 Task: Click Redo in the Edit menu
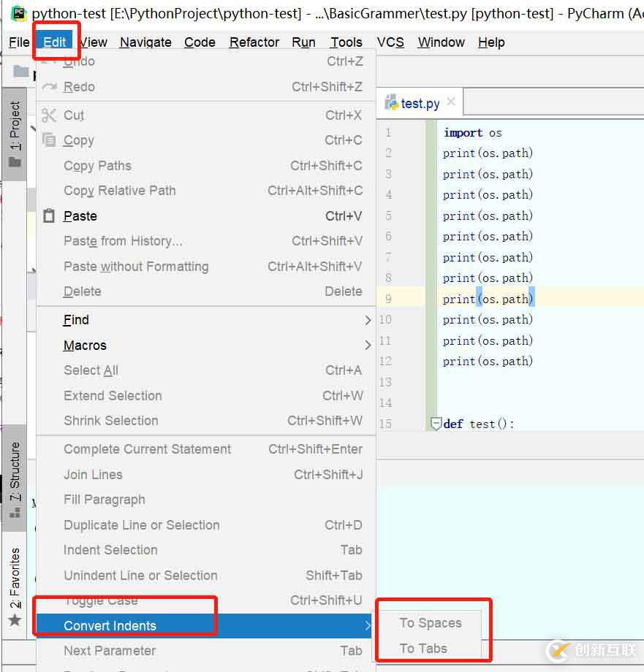point(206,87)
